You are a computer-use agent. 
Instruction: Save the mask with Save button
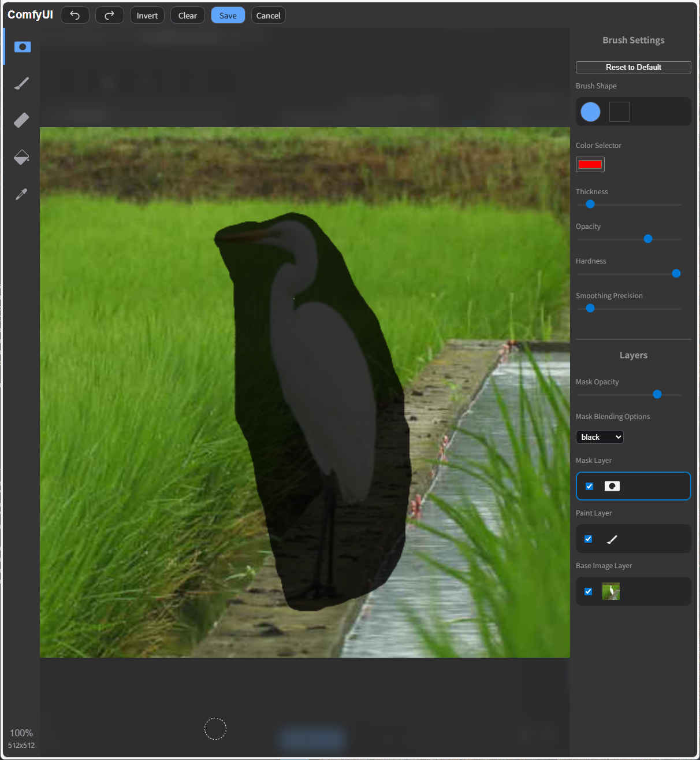[228, 16]
